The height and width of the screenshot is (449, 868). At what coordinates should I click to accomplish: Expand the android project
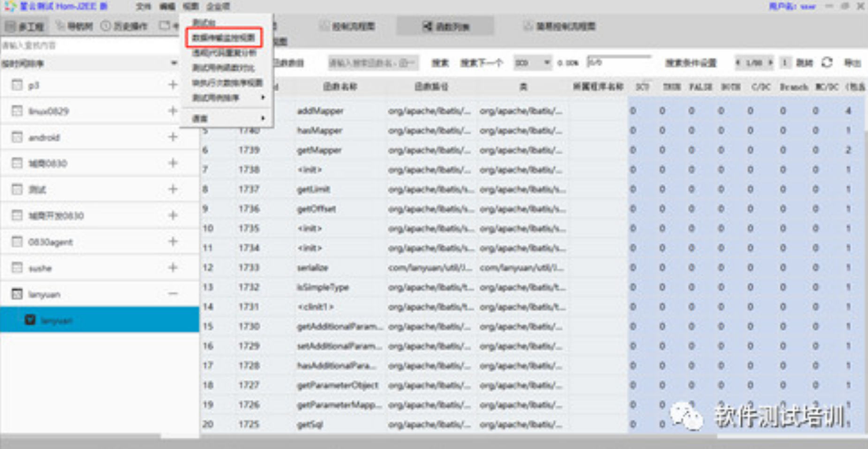(x=173, y=137)
